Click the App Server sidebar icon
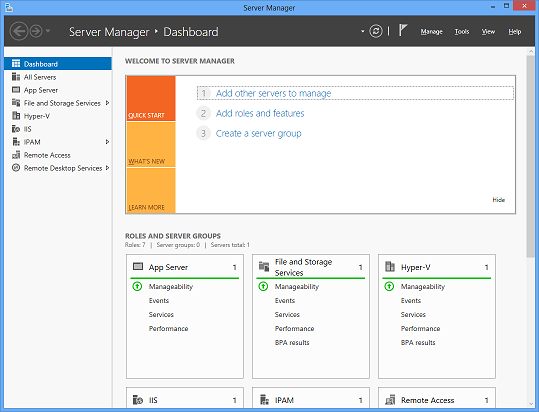This screenshot has width=539, height=412. pyautogui.click(x=16, y=90)
